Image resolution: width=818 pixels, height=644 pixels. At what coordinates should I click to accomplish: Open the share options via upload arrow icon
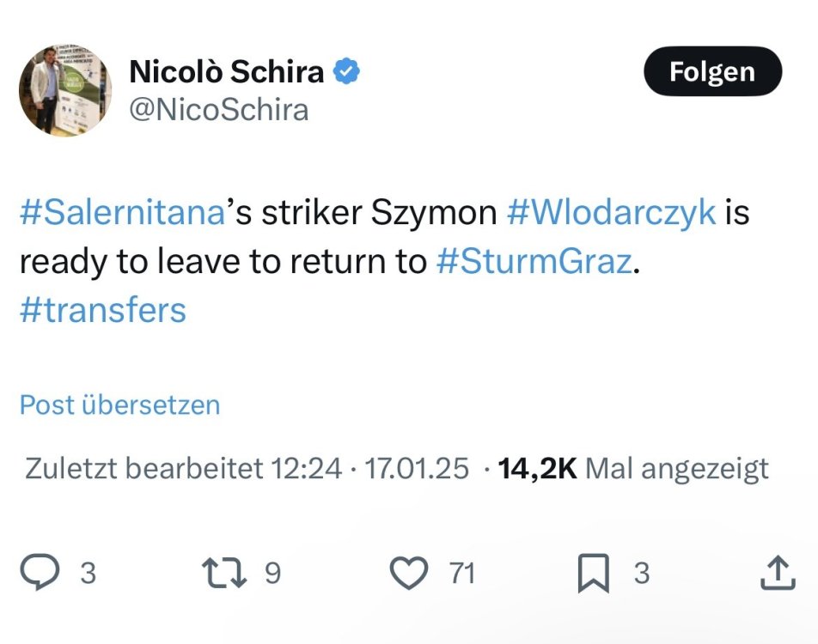tap(775, 574)
